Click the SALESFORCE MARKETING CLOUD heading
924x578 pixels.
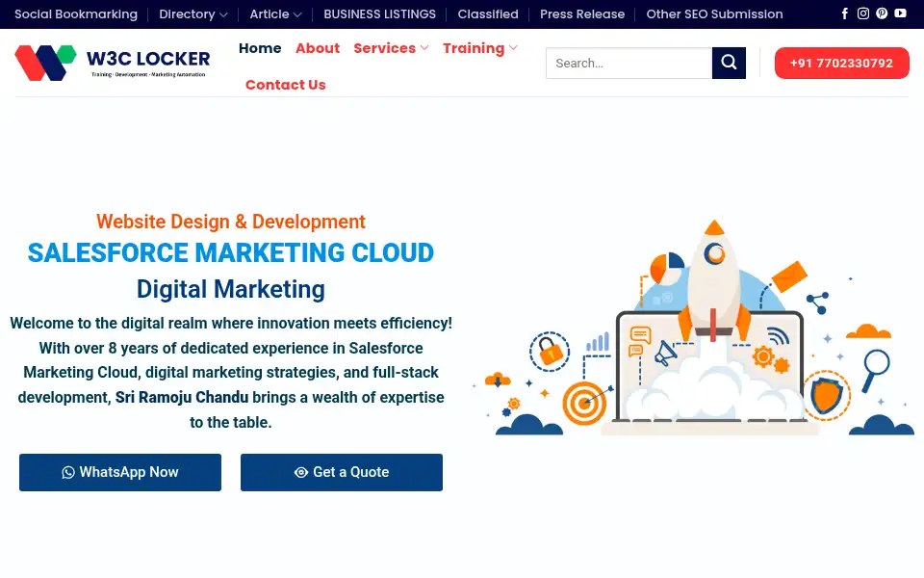tap(231, 253)
